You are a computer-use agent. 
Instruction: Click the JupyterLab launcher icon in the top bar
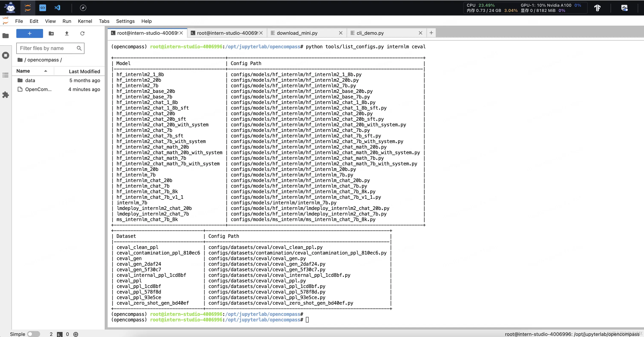(x=28, y=8)
